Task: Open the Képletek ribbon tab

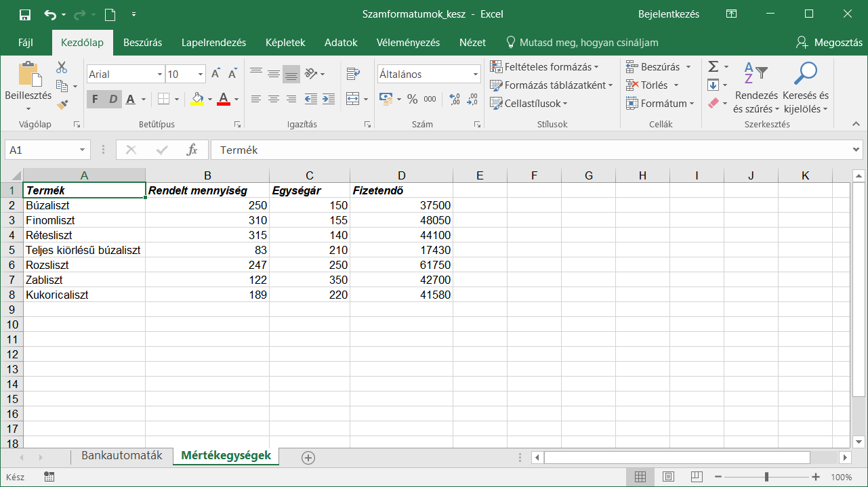Action: [285, 42]
